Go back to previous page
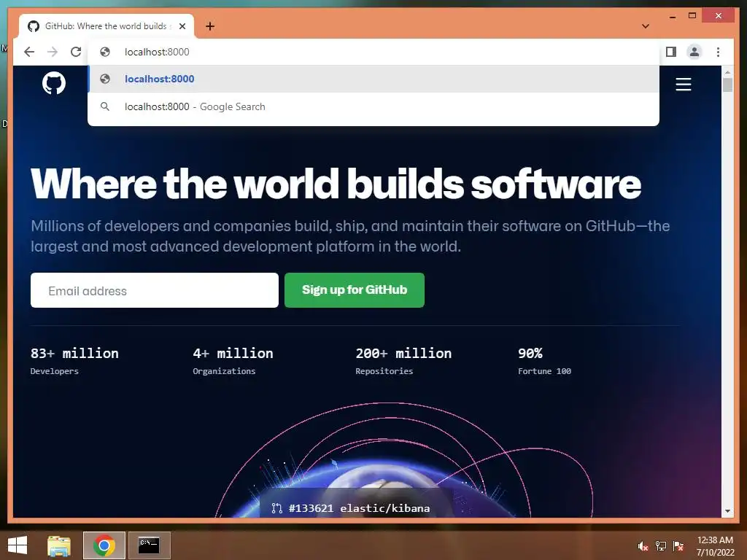 click(29, 52)
